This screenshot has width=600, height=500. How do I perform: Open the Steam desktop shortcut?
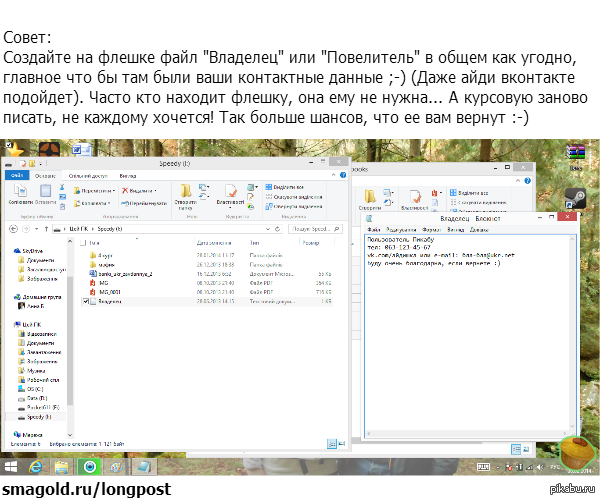[575, 197]
